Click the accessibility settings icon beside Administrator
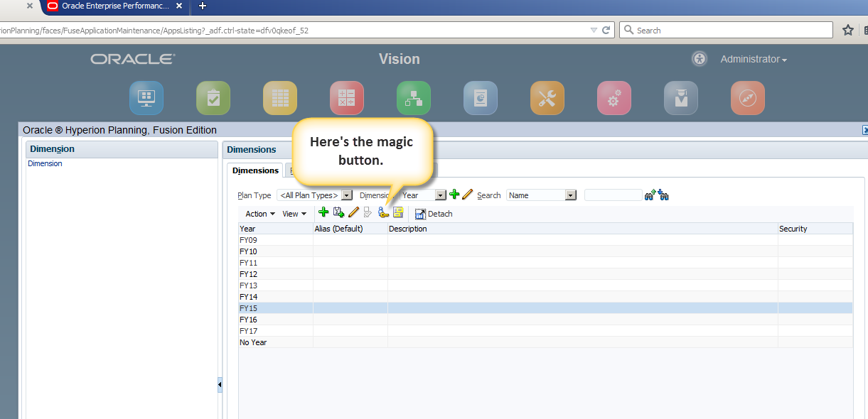Image resolution: width=868 pixels, height=419 pixels. point(700,59)
